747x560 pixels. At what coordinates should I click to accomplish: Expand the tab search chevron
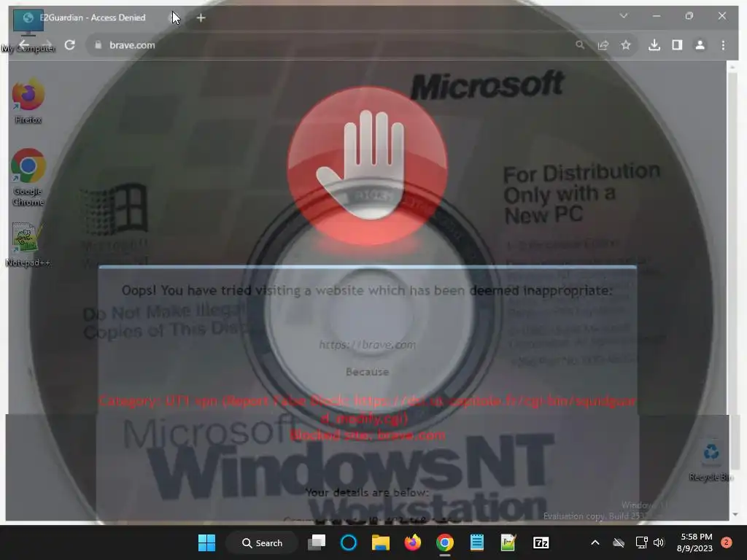623,16
